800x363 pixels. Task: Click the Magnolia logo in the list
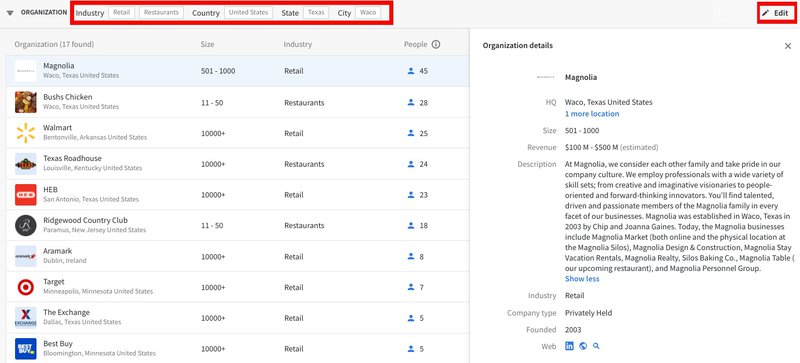click(26, 71)
